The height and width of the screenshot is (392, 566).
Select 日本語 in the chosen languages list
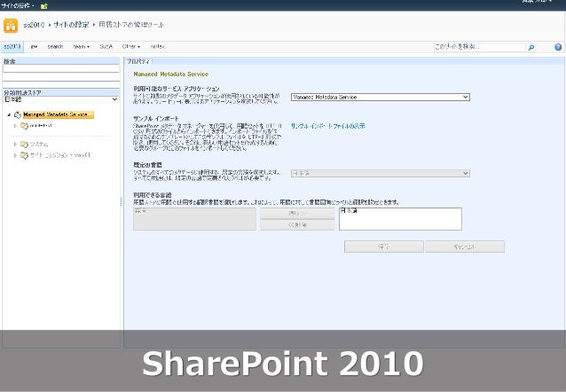(x=349, y=211)
